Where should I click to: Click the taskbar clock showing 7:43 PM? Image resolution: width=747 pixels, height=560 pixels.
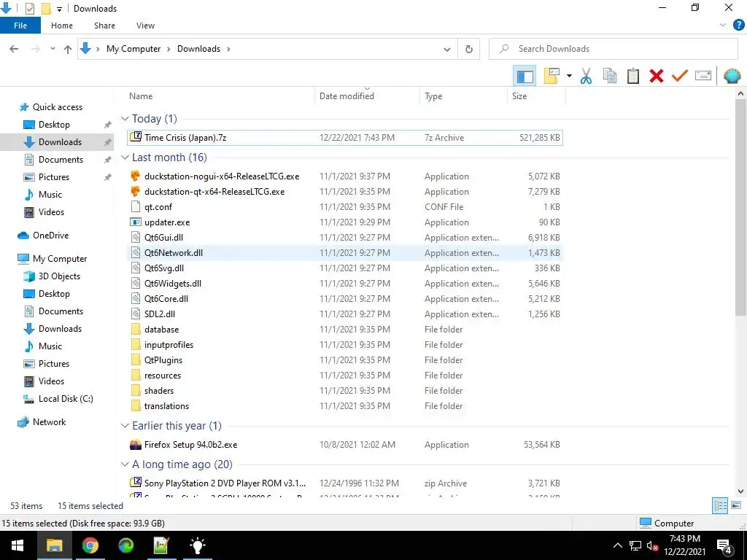click(x=684, y=545)
